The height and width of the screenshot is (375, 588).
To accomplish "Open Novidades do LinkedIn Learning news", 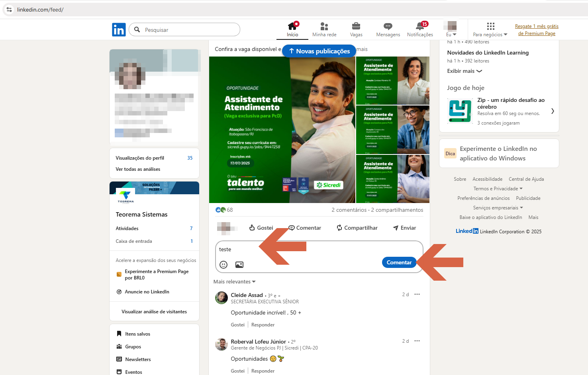I will click(488, 53).
